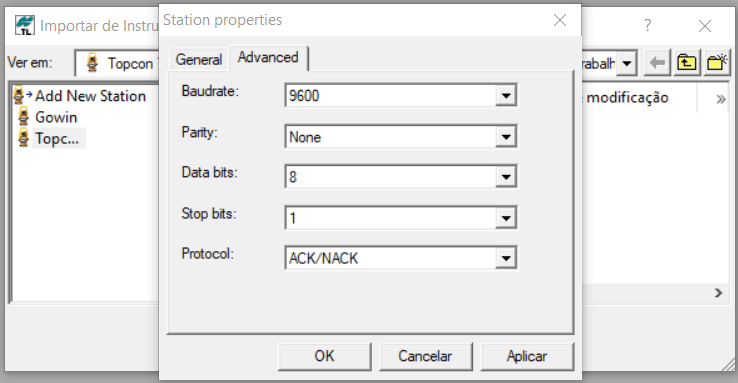Create a new folder
The width and height of the screenshot is (738, 383).
point(717,63)
